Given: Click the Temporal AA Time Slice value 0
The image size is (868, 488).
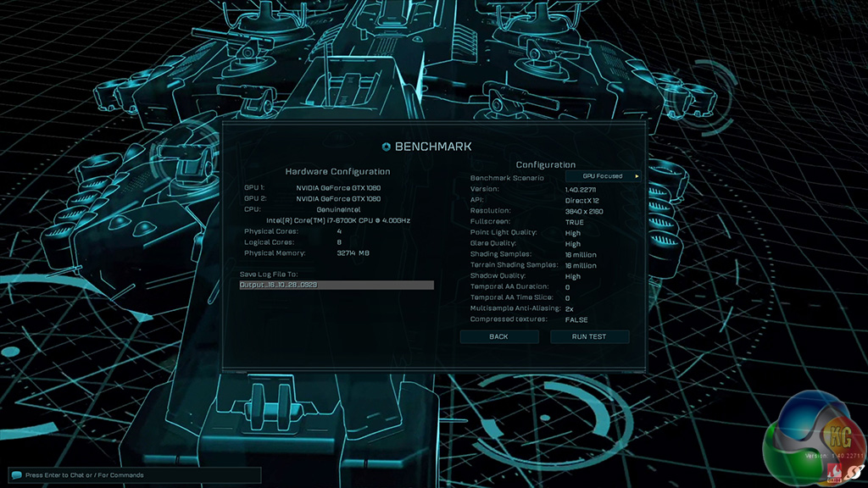Looking at the screenshot, I should pos(567,298).
